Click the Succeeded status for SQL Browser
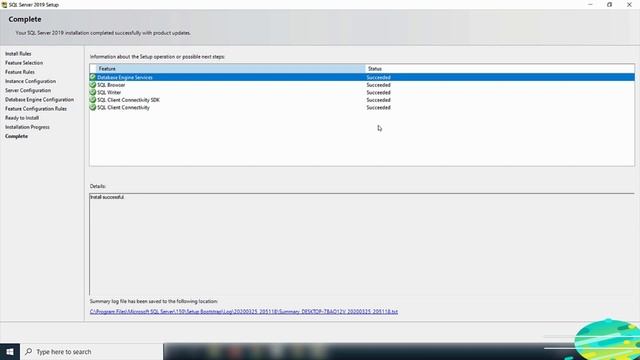 378,85
